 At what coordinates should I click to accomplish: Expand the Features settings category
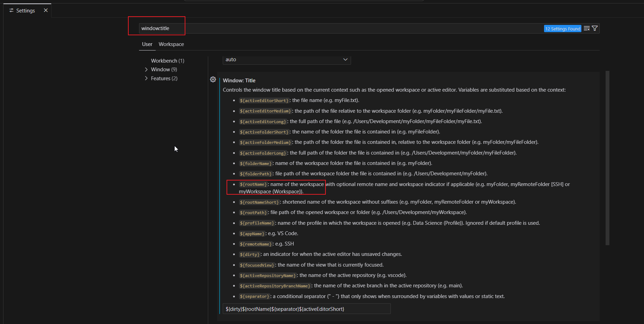(x=146, y=78)
